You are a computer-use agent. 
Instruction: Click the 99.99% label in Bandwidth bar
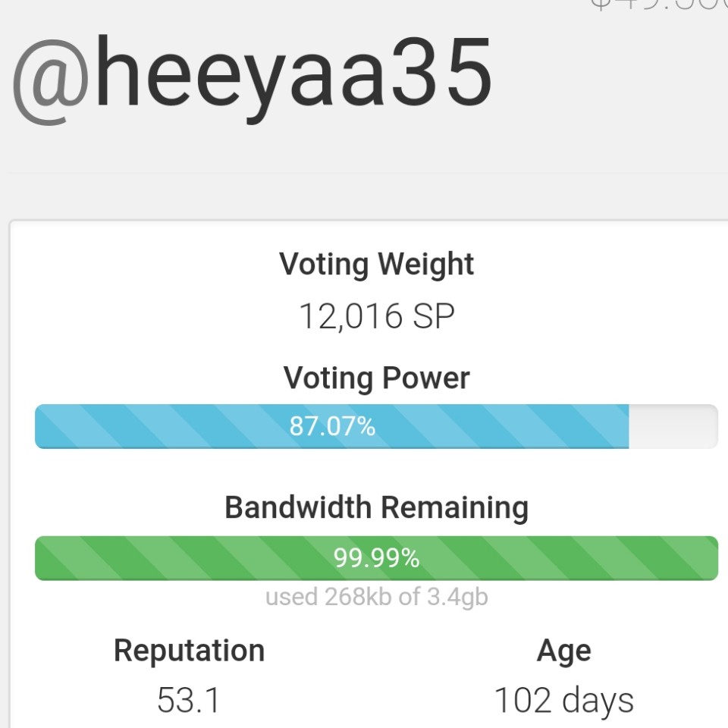(376, 559)
